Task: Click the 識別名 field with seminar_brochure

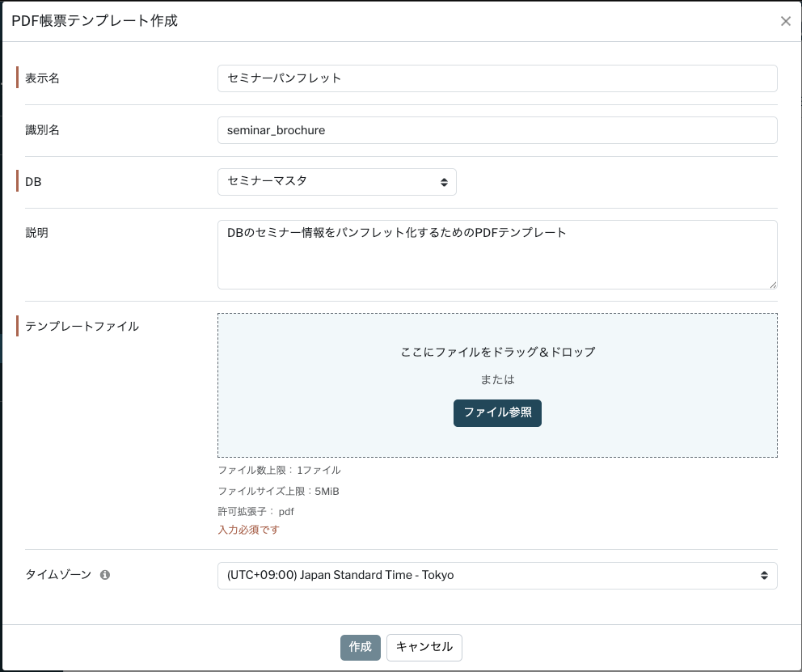Action: [496, 130]
